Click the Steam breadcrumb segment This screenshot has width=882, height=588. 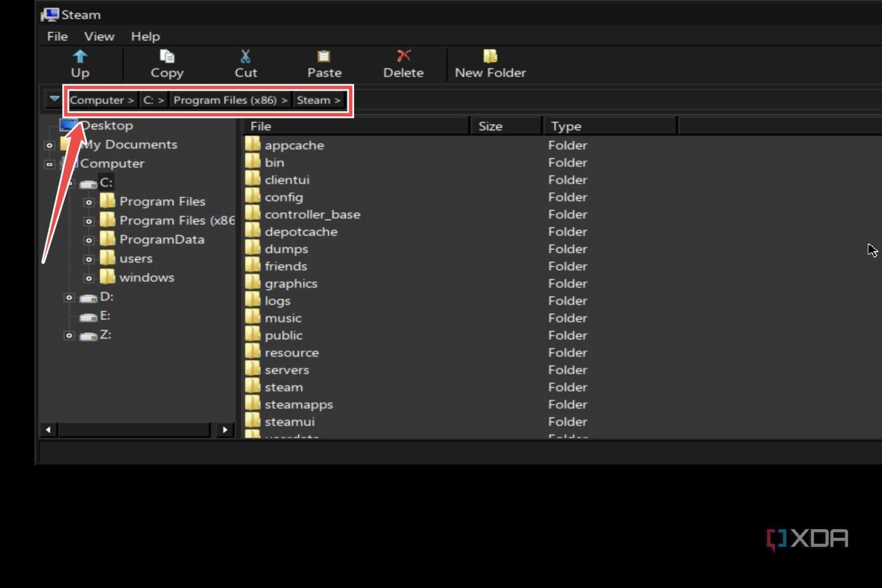[x=319, y=100]
